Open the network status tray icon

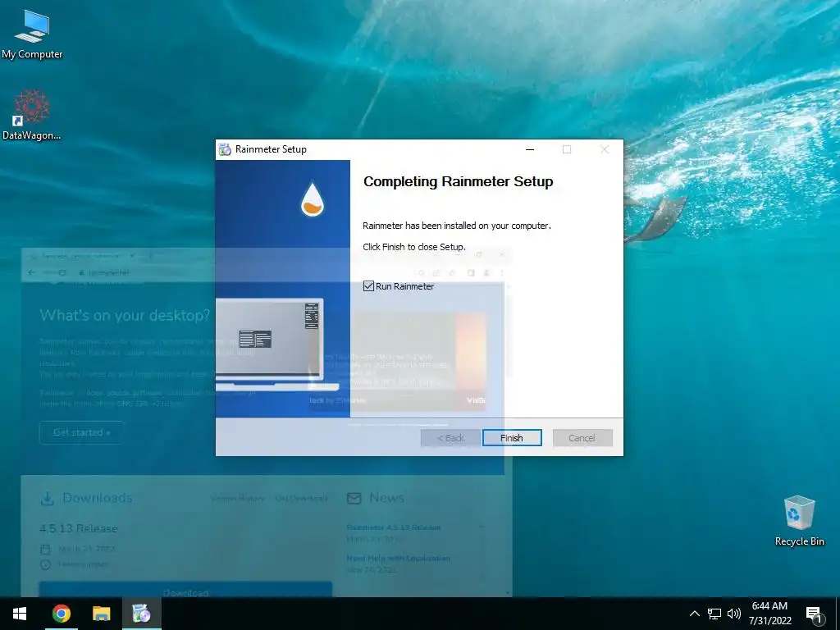(x=714, y=614)
